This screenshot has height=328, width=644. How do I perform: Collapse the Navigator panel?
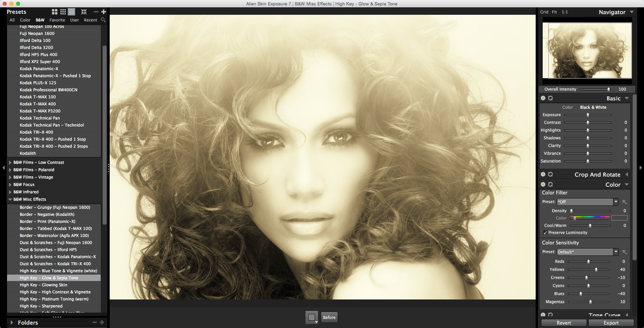632,12
